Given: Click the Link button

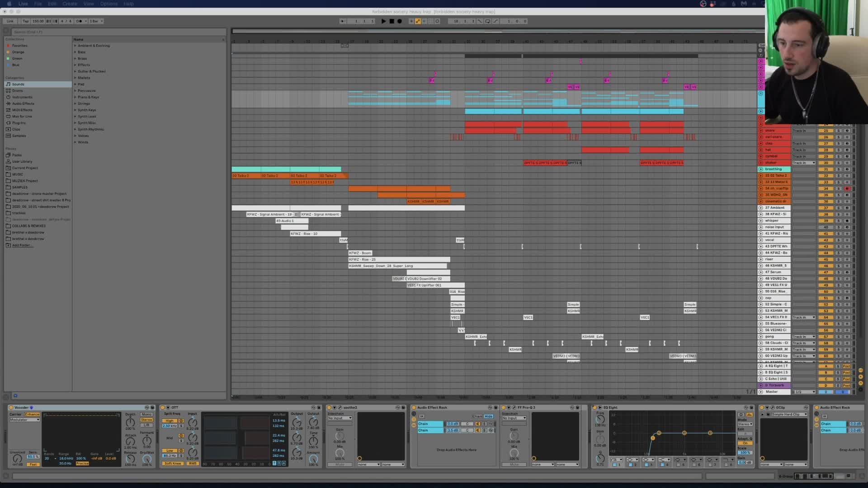Looking at the screenshot, I should point(10,21).
